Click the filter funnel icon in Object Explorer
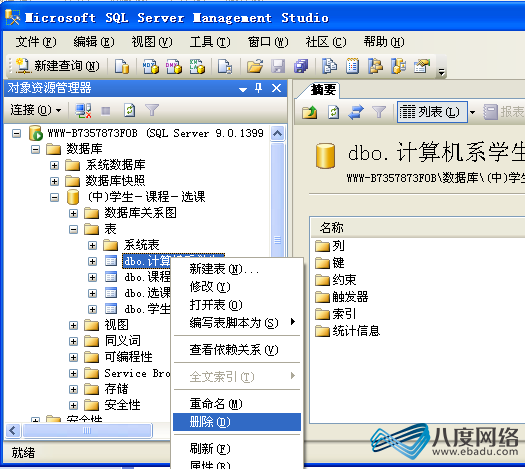The image size is (525, 469). [x=152, y=110]
